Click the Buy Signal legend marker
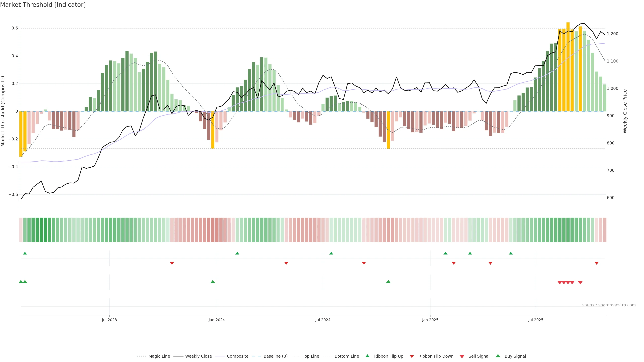Image resolution: width=644 pixels, height=362 pixels. click(x=498, y=356)
